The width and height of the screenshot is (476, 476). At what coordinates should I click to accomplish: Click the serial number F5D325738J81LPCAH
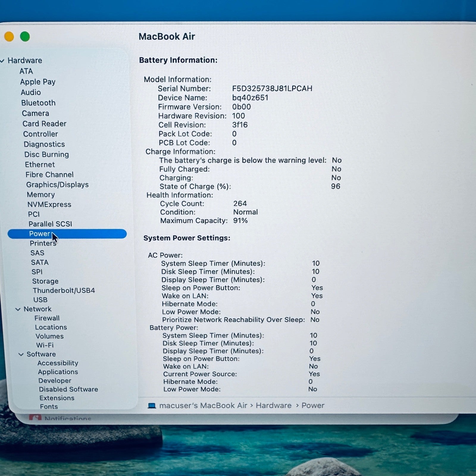coord(272,88)
